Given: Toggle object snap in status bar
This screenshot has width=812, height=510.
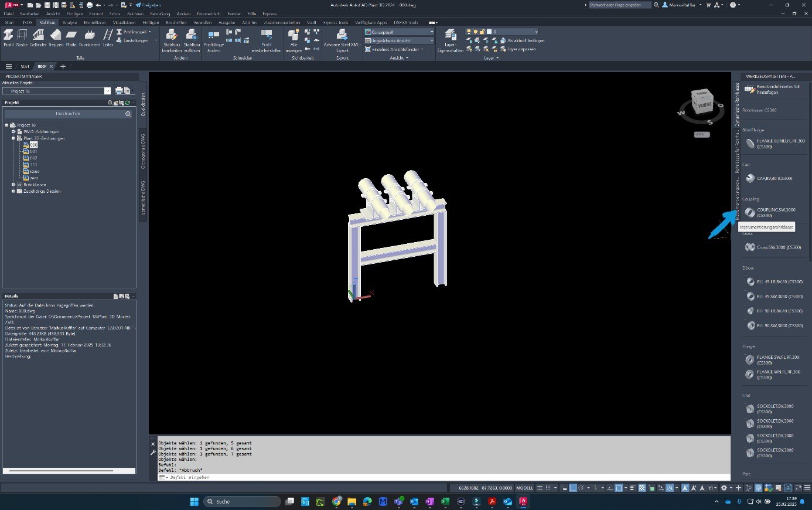Looking at the screenshot, I should point(618,488).
